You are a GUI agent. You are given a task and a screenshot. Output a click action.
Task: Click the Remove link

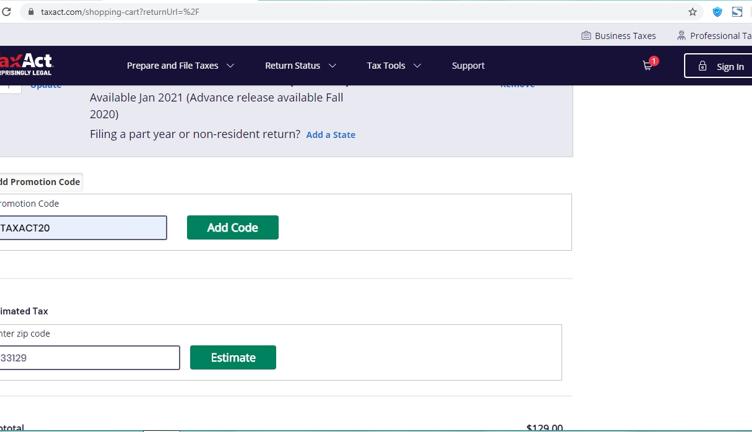[517, 86]
